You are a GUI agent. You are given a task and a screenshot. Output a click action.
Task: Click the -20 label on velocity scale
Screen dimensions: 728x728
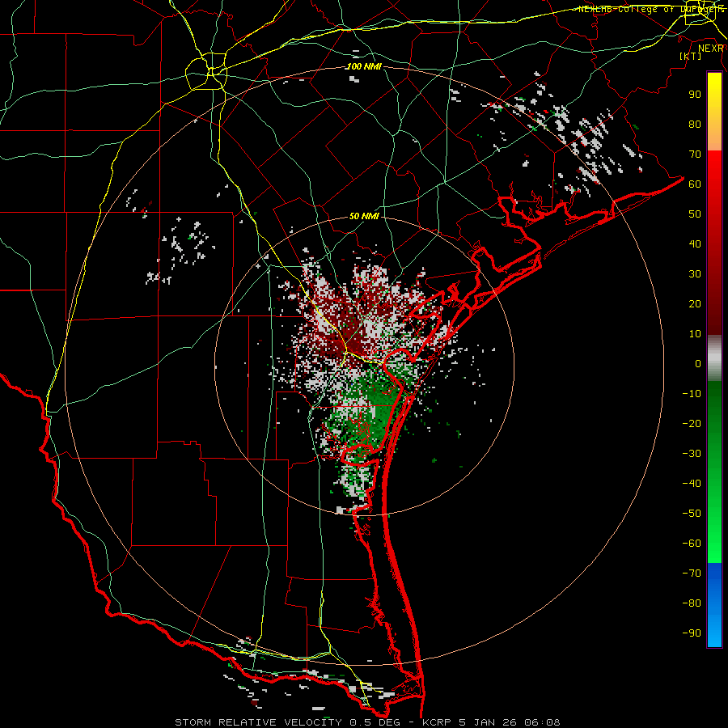point(692,424)
